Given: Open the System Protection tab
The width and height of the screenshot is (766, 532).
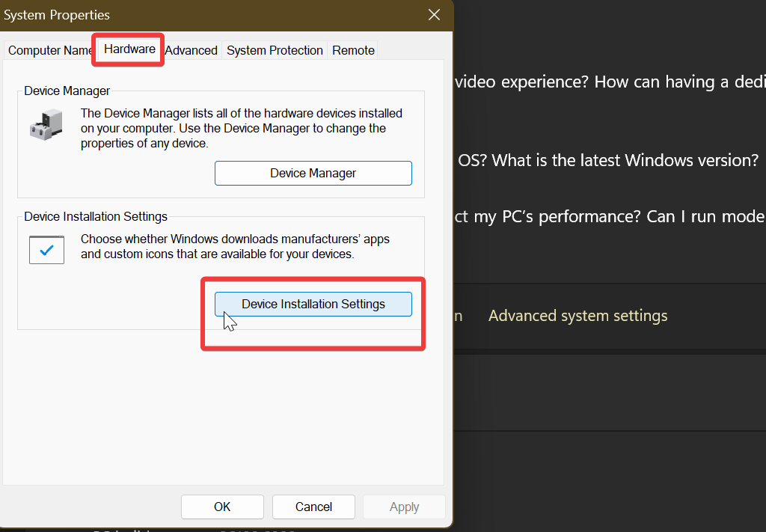Looking at the screenshot, I should pos(275,50).
